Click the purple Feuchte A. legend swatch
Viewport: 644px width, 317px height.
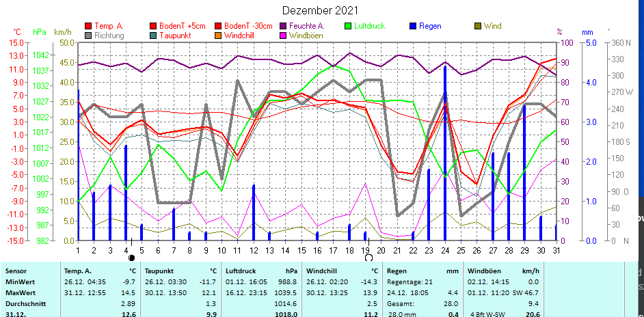coord(283,26)
